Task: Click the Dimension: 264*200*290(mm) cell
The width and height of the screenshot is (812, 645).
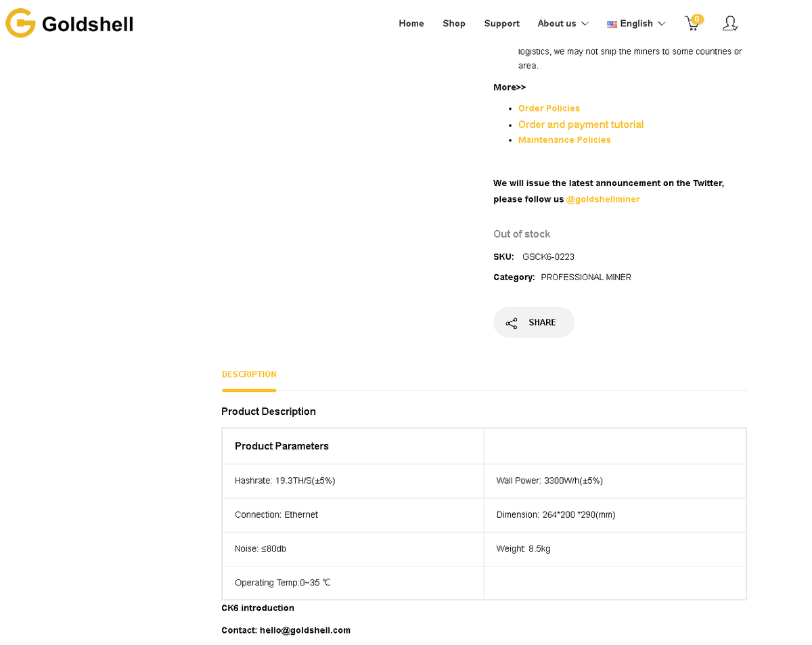Action: (615, 515)
